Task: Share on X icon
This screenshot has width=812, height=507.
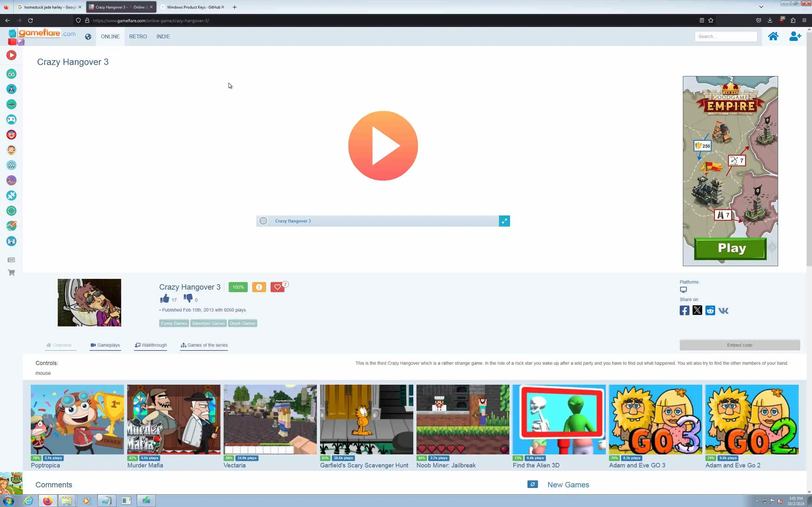Action: click(x=697, y=311)
